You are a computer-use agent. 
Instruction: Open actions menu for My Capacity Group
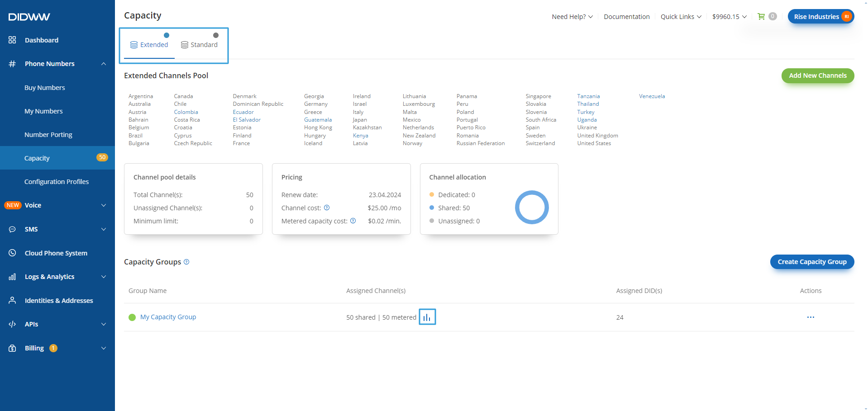pyautogui.click(x=811, y=317)
